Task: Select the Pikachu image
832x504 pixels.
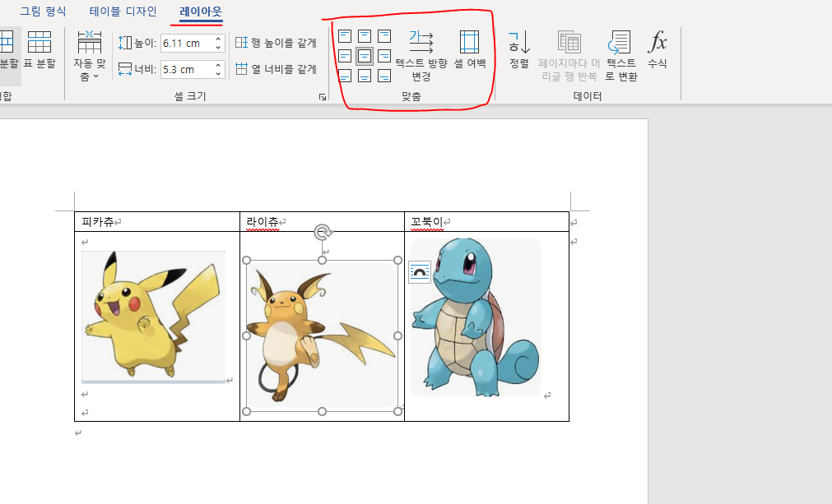Action: (153, 317)
